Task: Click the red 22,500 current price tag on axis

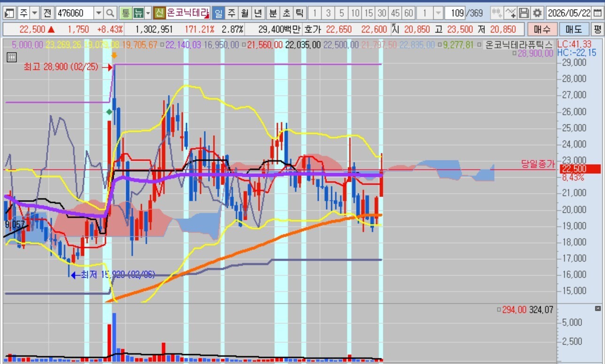Action: tap(580, 169)
